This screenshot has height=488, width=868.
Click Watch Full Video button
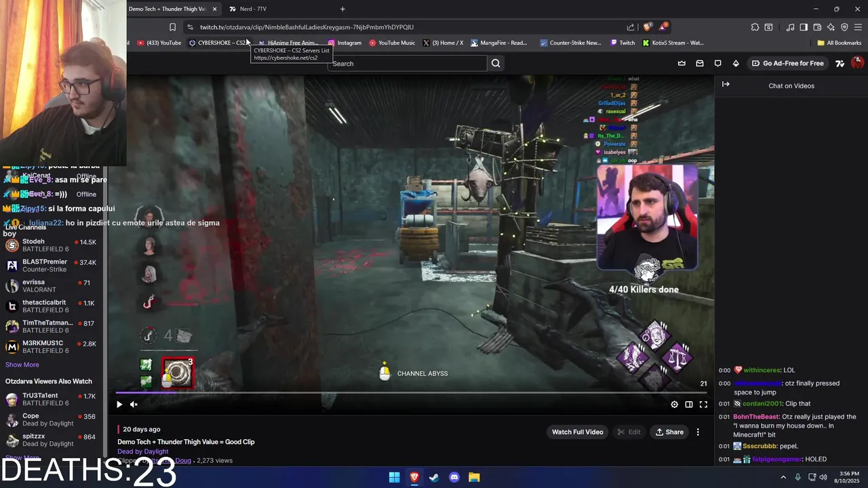[577, 432]
